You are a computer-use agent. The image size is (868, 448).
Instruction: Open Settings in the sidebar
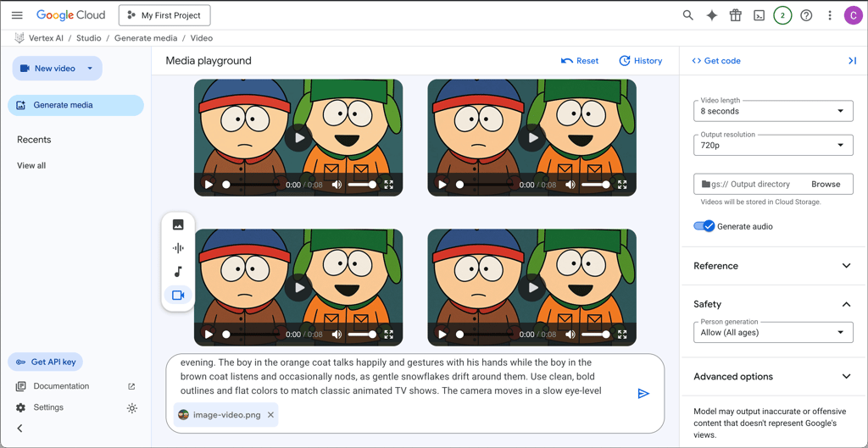click(x=40, y=407)
